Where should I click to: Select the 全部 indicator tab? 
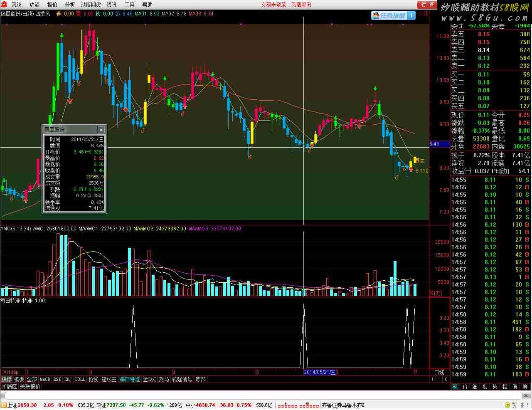[32, 379]
